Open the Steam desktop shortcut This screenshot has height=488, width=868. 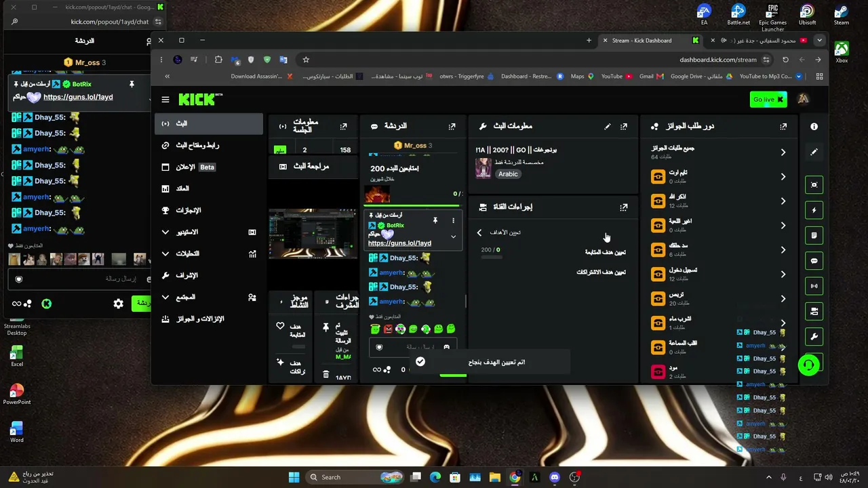[842, 15]
